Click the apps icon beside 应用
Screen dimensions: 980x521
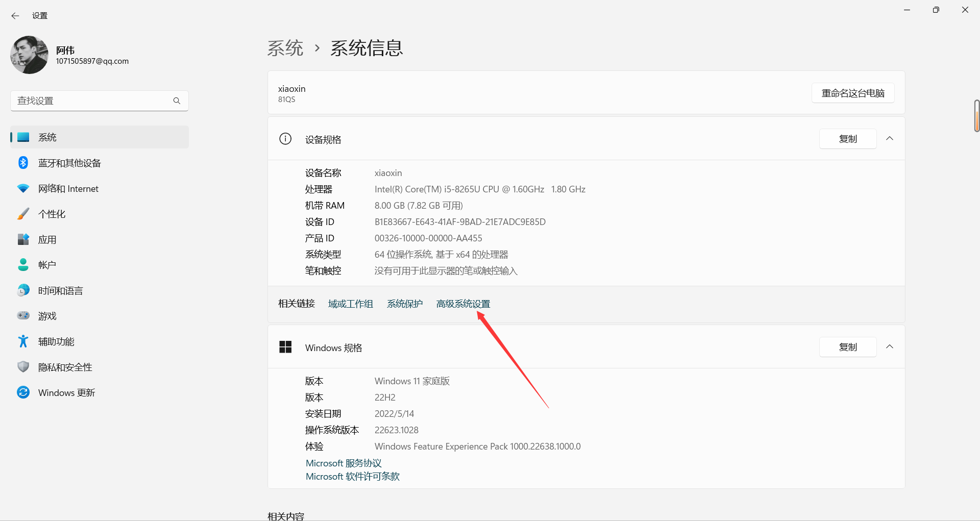23,239
